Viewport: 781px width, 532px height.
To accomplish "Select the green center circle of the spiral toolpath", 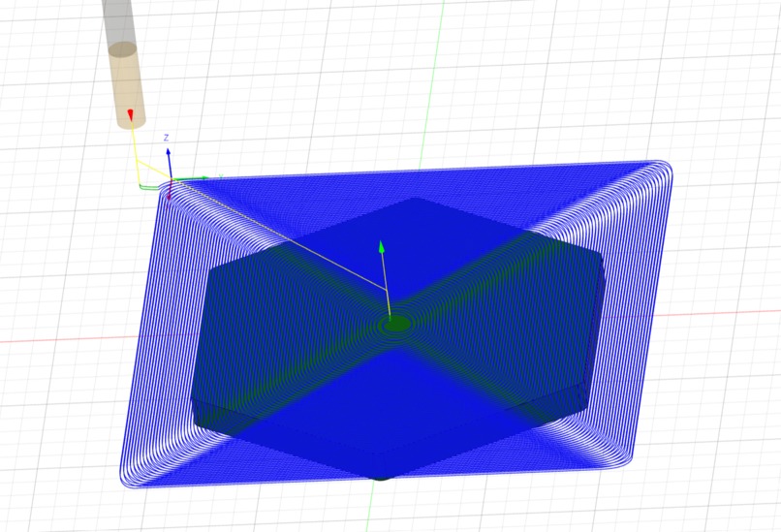I will click(397, 325).
